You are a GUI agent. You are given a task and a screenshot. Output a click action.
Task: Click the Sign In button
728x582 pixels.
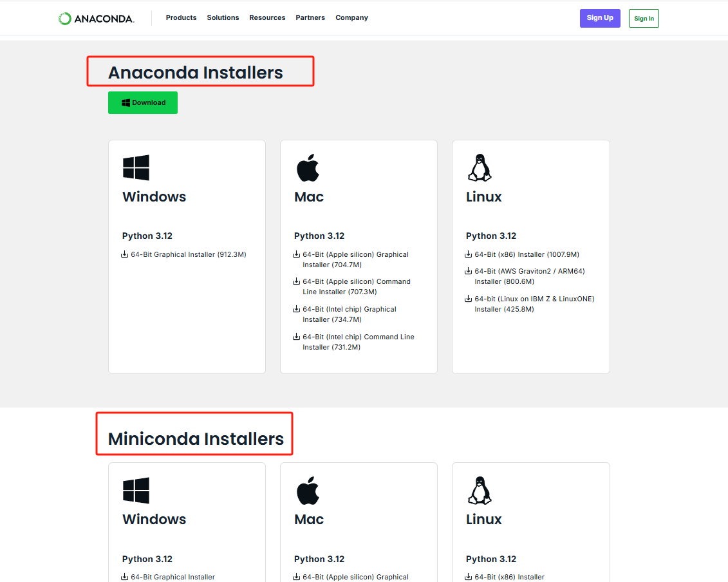[644, 19]
